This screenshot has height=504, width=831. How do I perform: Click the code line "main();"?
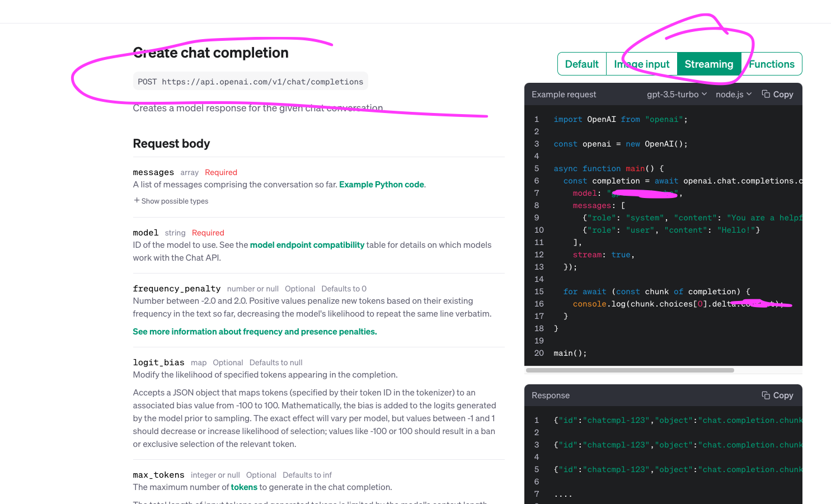tap(570, 353)
